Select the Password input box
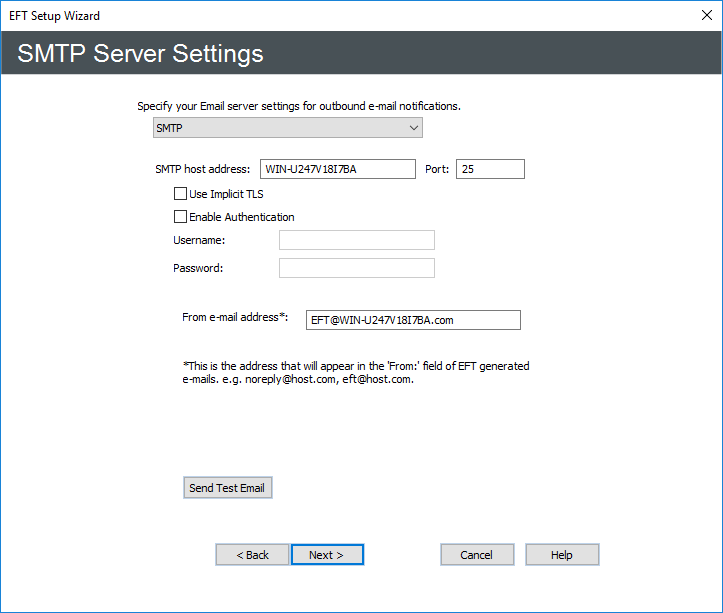 (x=356, y=268)
